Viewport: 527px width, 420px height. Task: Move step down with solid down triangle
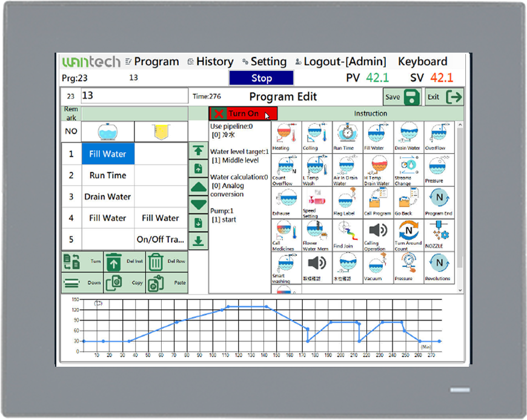click(198, 205)
